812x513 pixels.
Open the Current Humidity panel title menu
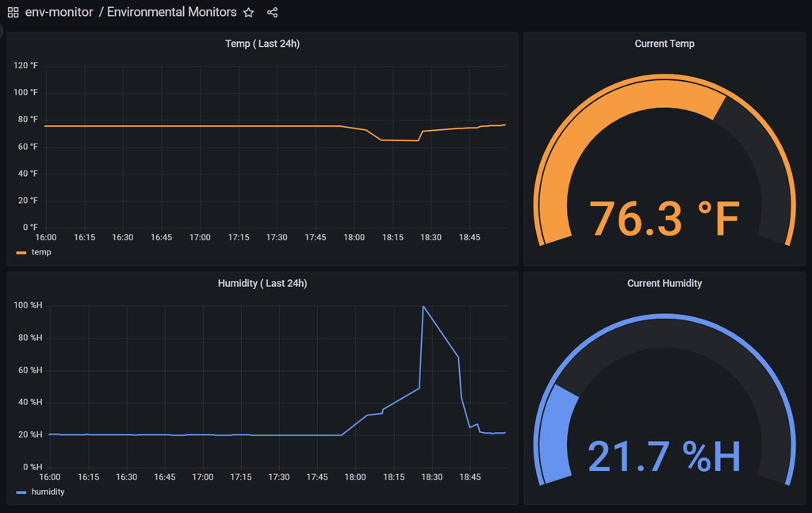(x=665, y=283)
